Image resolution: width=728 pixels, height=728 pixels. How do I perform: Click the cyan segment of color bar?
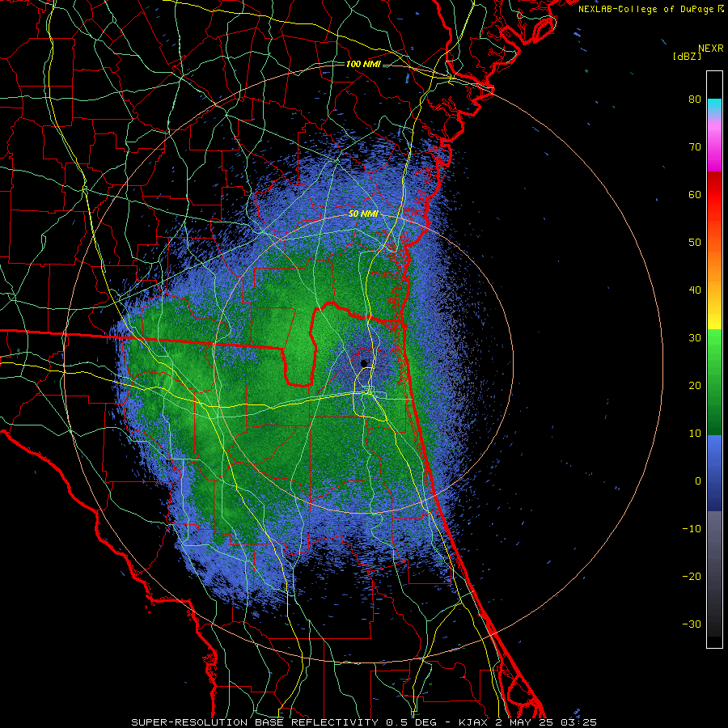(x=714, y=106)
